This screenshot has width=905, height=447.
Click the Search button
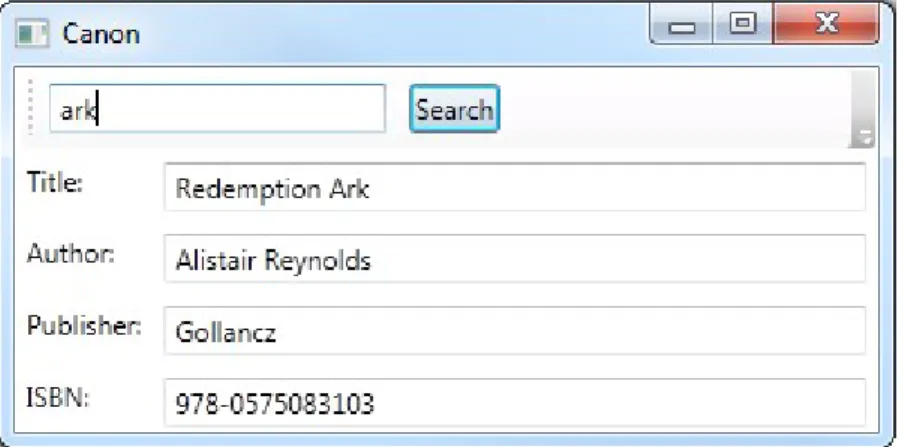[454, 109]
